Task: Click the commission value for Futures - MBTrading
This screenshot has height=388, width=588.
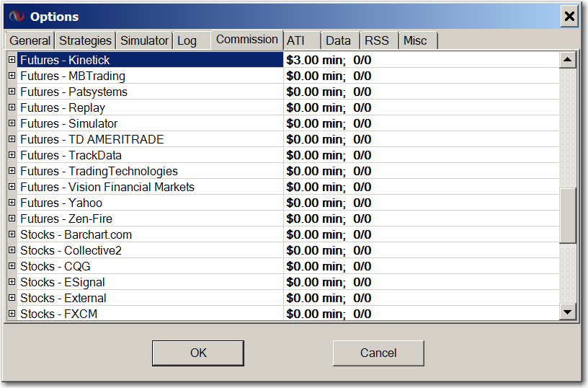Action: pyautogui.click(x=329, y=76)
